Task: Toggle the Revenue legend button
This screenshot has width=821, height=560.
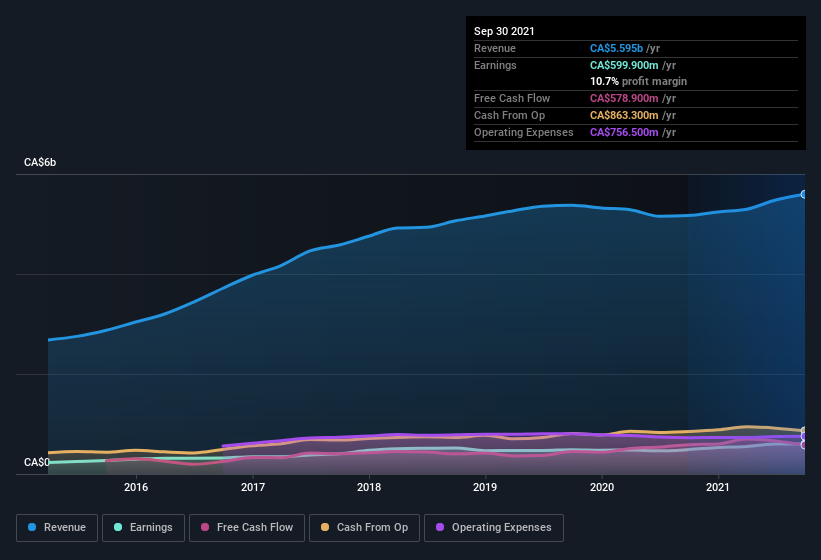Action: tap(57, 528)
